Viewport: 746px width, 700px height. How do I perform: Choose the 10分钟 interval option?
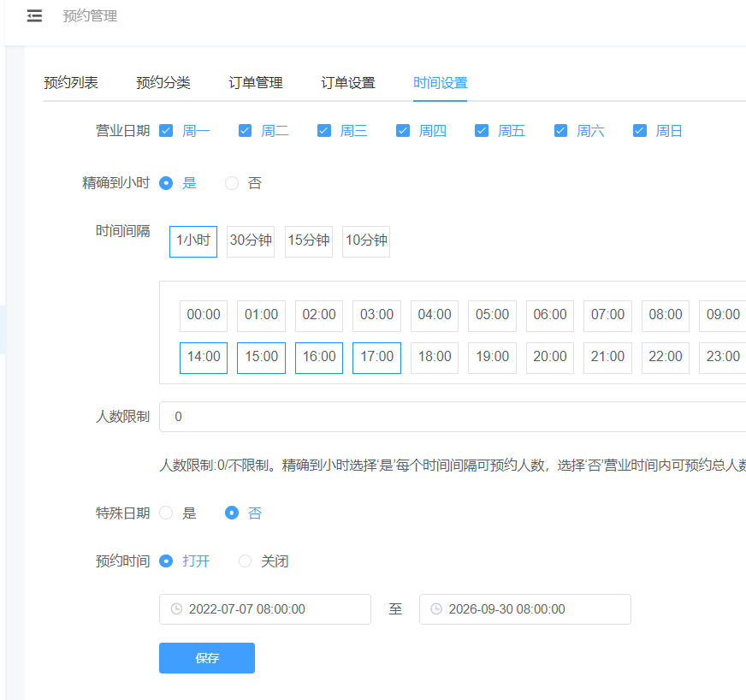point(366,241)
